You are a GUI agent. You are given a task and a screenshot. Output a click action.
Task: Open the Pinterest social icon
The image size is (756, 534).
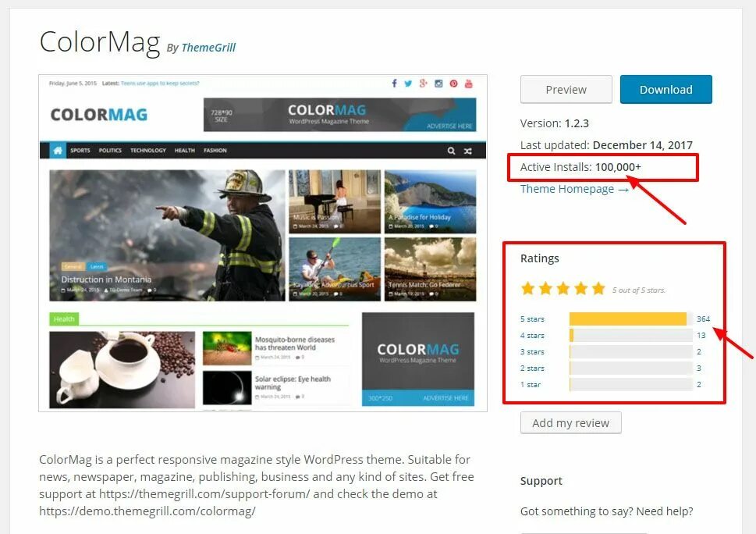(454, 84)
